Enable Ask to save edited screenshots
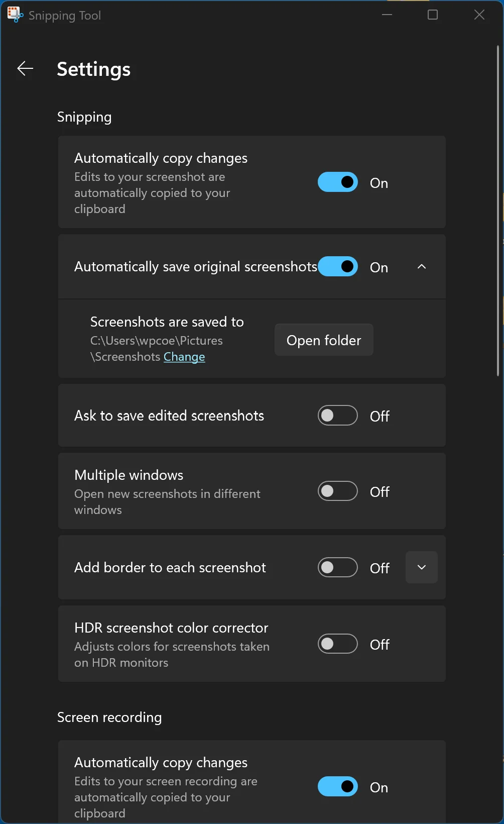The height and width of the screenshot is (824, 504). pos(338,416)
